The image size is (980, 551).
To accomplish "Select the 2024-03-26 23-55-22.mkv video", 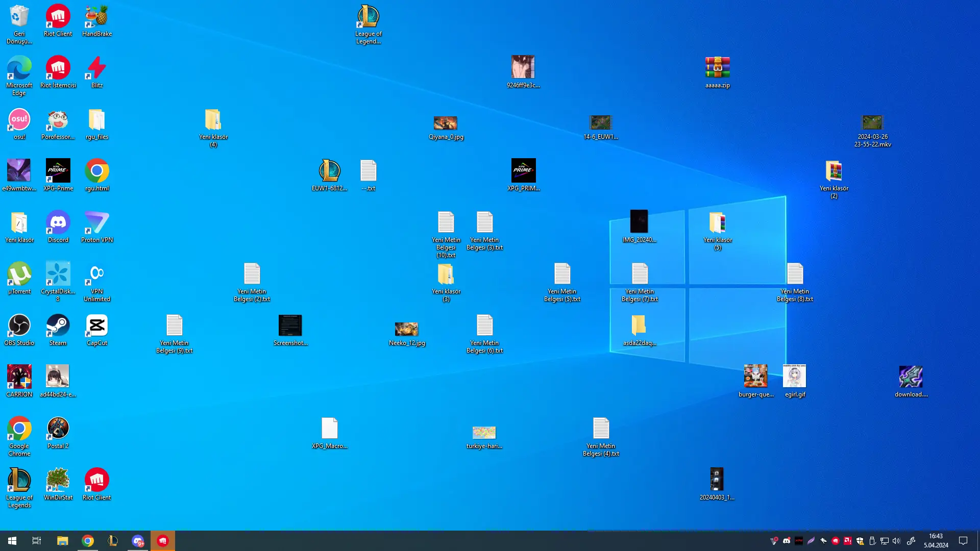I will pos(873,131).
